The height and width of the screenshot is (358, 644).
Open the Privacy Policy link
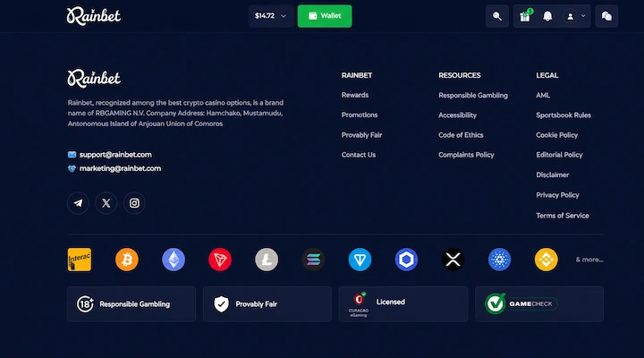558,195
